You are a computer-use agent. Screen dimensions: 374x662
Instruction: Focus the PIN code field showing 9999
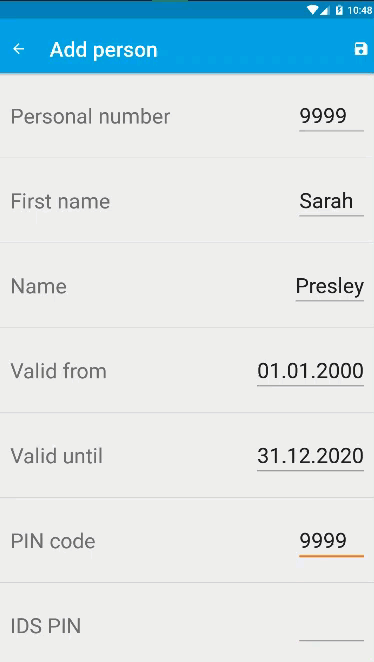click(331, 541)
